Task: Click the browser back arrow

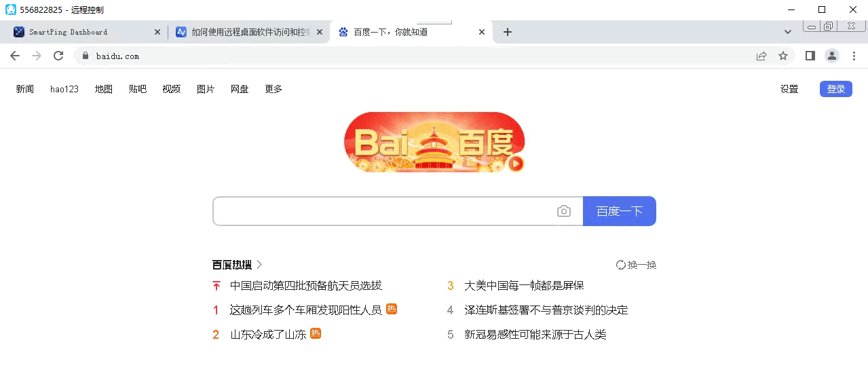Action: coord(15,56)
